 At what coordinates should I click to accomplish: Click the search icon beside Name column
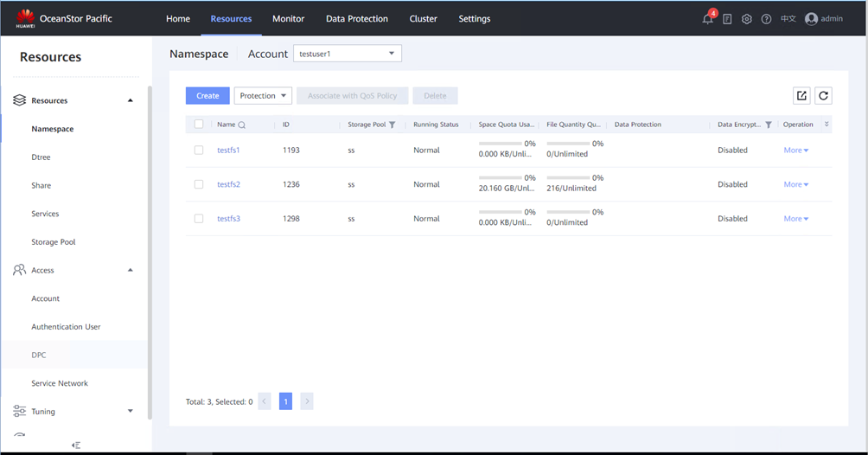242,125
